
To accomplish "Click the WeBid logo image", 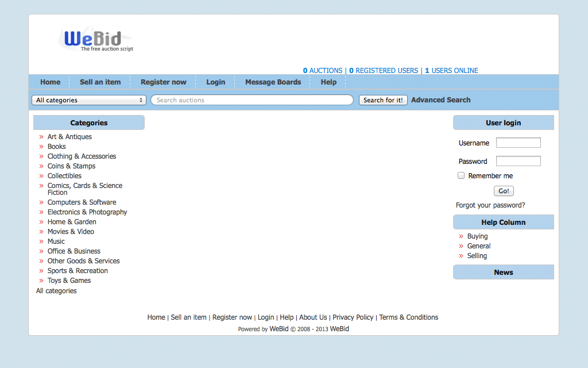I will pos(96,39).
